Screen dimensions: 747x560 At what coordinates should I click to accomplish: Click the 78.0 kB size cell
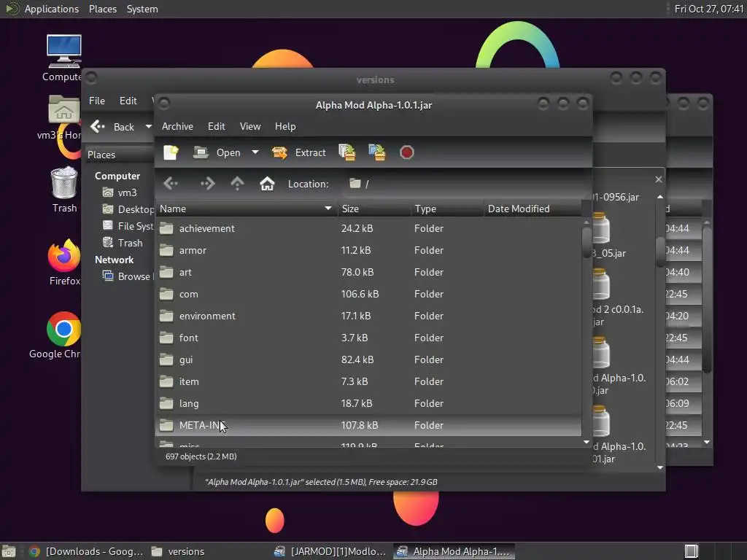[x=357, y=273]
